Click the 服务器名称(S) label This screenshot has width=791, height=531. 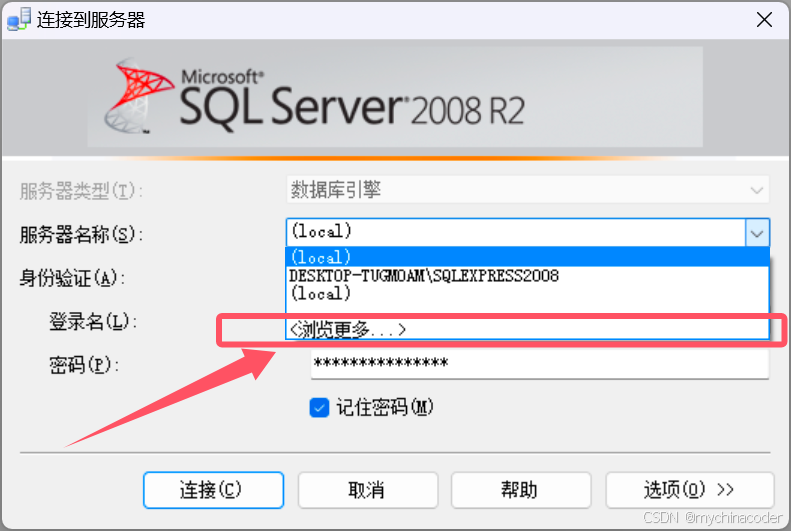pos(81,234)
